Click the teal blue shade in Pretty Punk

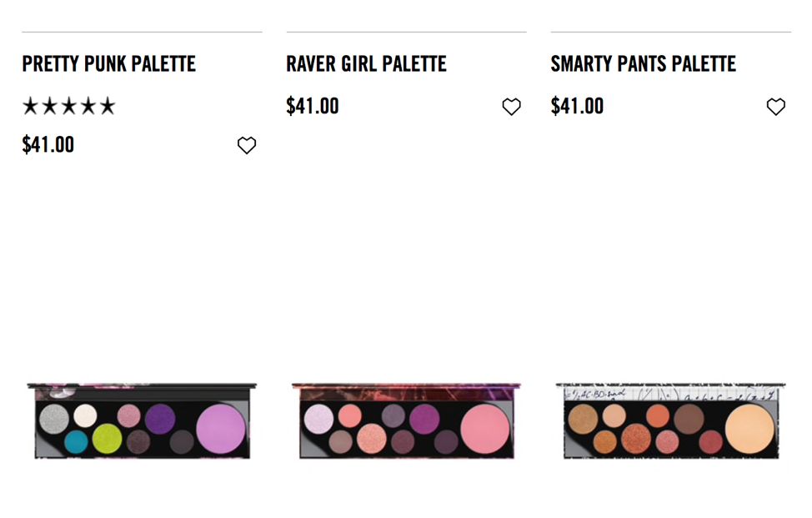pyautogui.click(x=76, y=440)
